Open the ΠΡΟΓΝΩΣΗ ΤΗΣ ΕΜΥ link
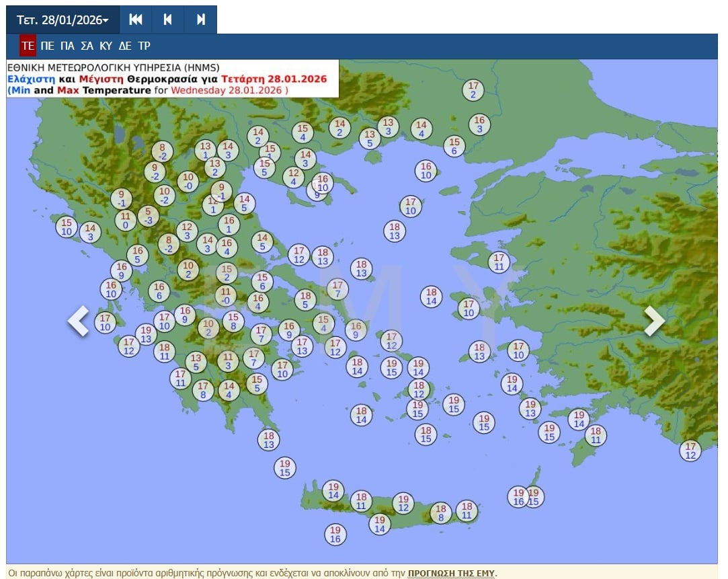 pos(451,574)
